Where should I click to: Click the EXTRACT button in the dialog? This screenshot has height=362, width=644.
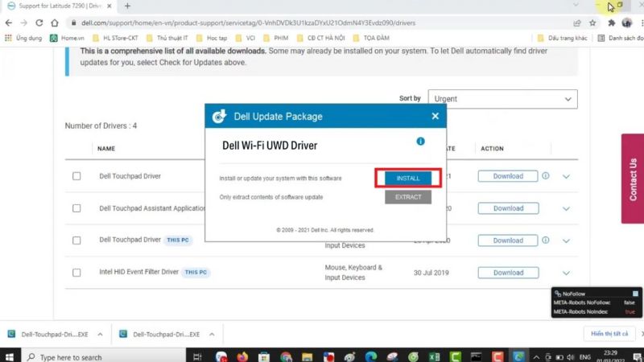(408, 197)
